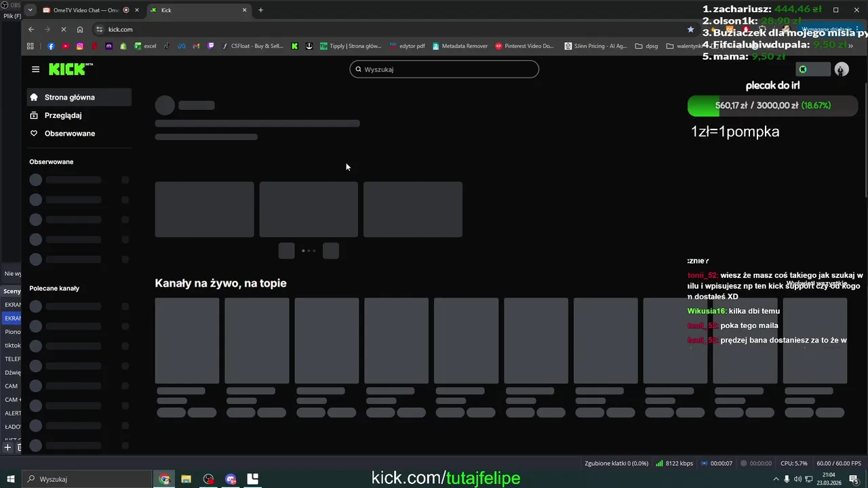868x488 pixels.
Task: Select the tiktok scene in OBS
Action: [x=12, y=346]
